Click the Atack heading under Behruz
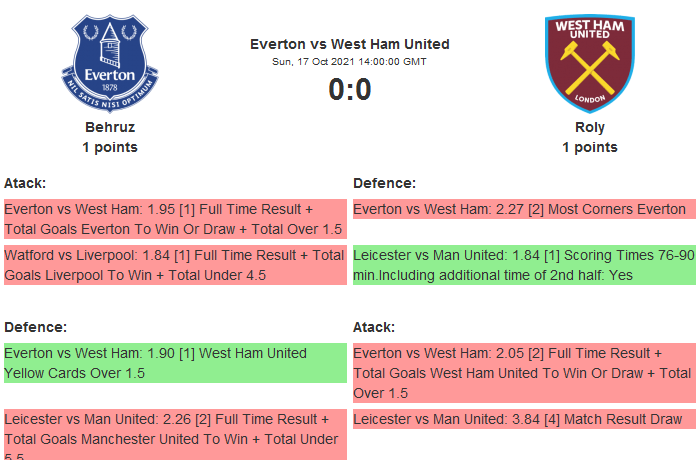 pos(25,183)
